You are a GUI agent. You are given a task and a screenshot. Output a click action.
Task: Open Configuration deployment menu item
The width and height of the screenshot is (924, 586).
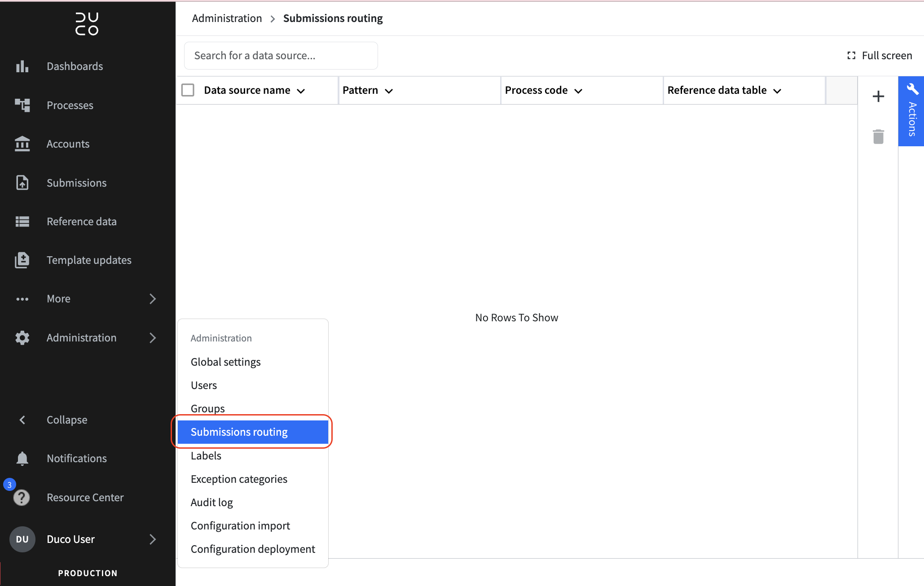253,549
